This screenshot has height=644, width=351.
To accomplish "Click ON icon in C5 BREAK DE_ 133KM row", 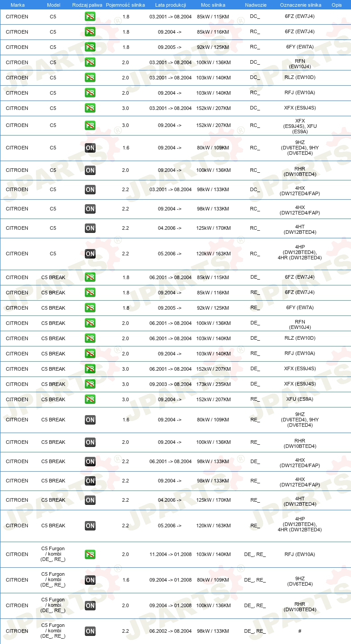I will coord(90,461).
